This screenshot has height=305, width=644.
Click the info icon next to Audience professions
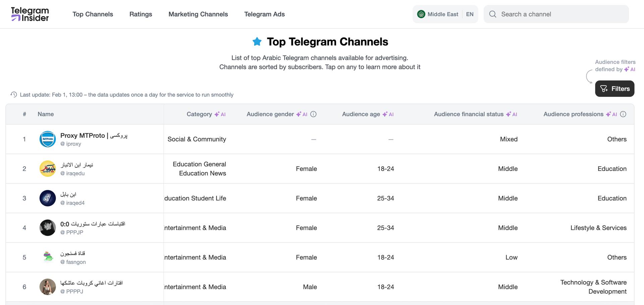pos(623,114)
